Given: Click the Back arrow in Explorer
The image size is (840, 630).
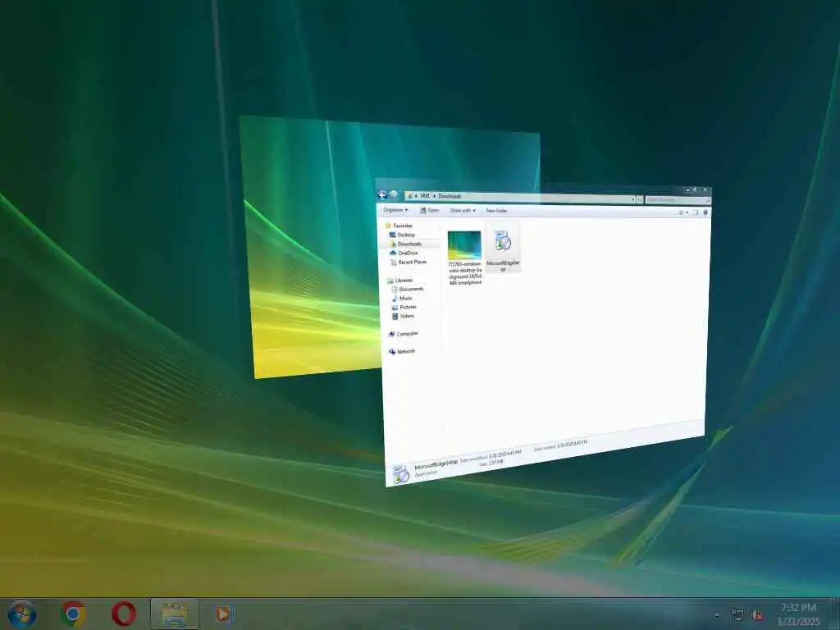Looking at the screenshot, I should pos(382,194).
